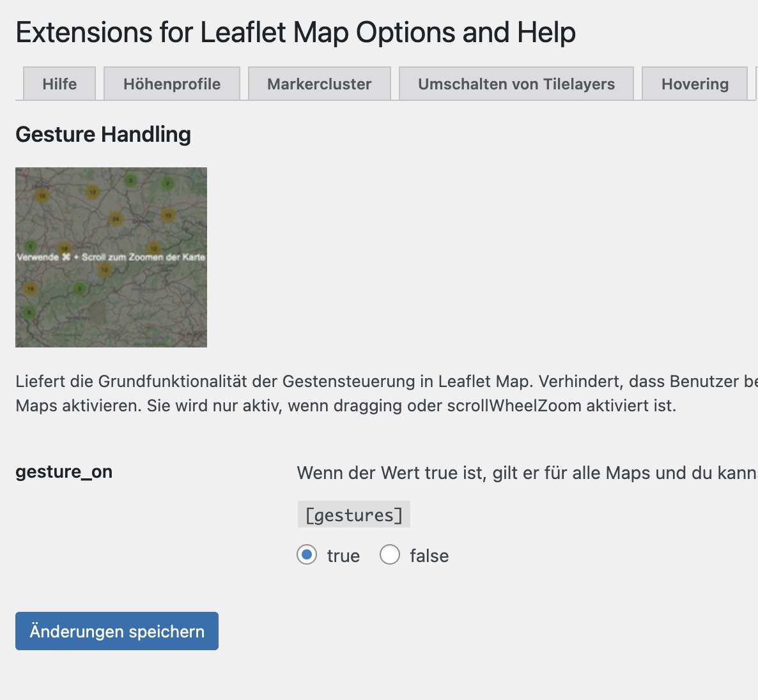Select the true radio button for gesture_on
This screenshot has width=758, height=700.
point(307,554)
